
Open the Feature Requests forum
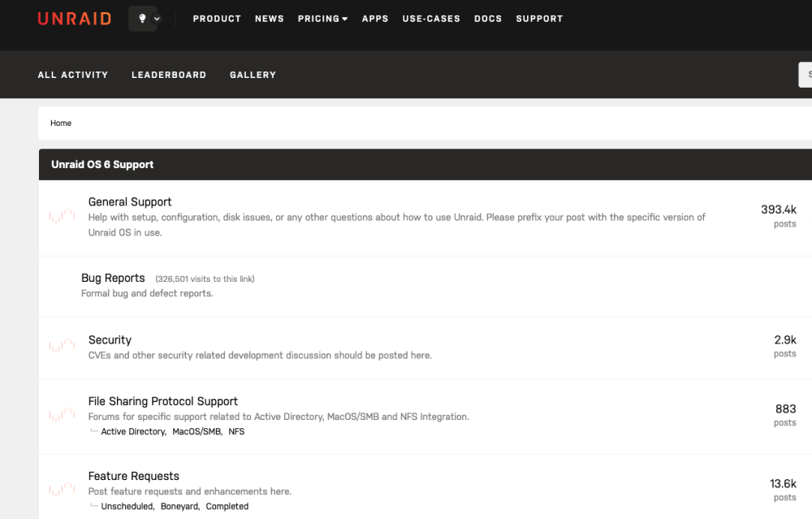point(134,476)
